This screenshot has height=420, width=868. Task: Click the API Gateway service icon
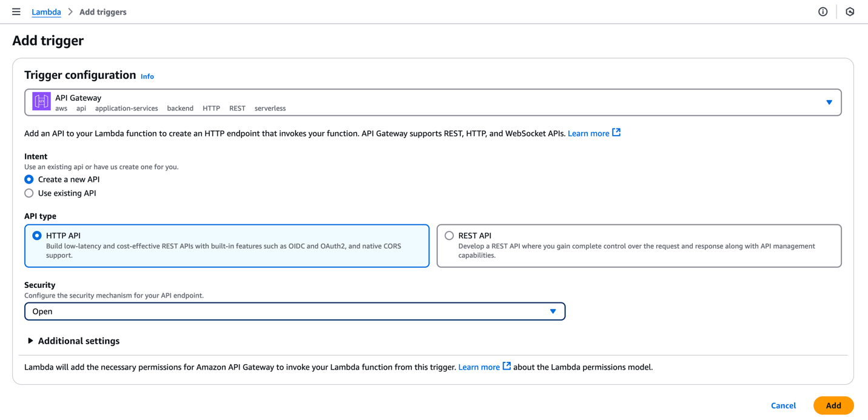pyautogui.click(x=41, y=102)
